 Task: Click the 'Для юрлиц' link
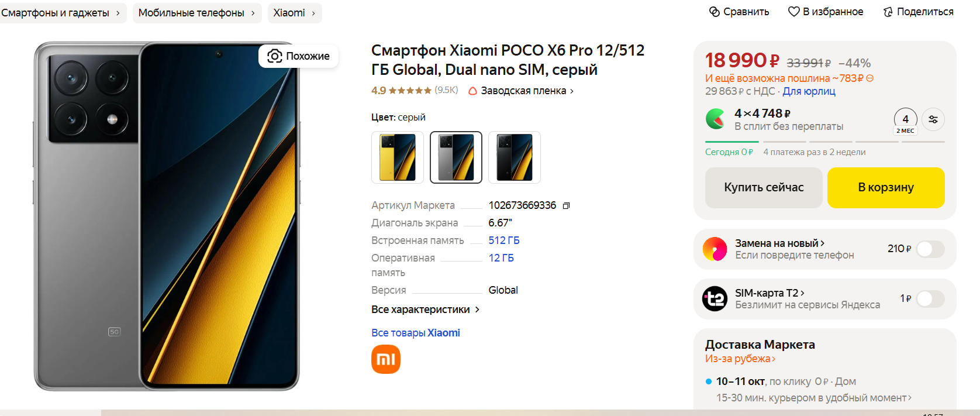809,91
